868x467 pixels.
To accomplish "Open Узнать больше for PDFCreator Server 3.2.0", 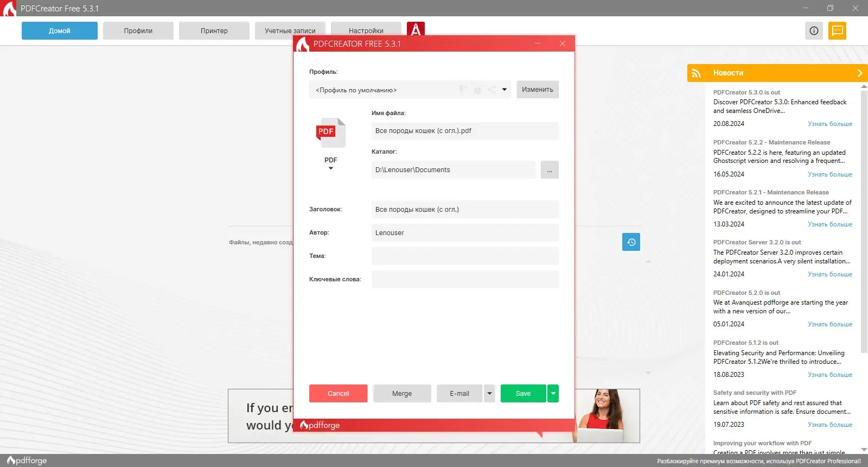I will click(830, 274).
